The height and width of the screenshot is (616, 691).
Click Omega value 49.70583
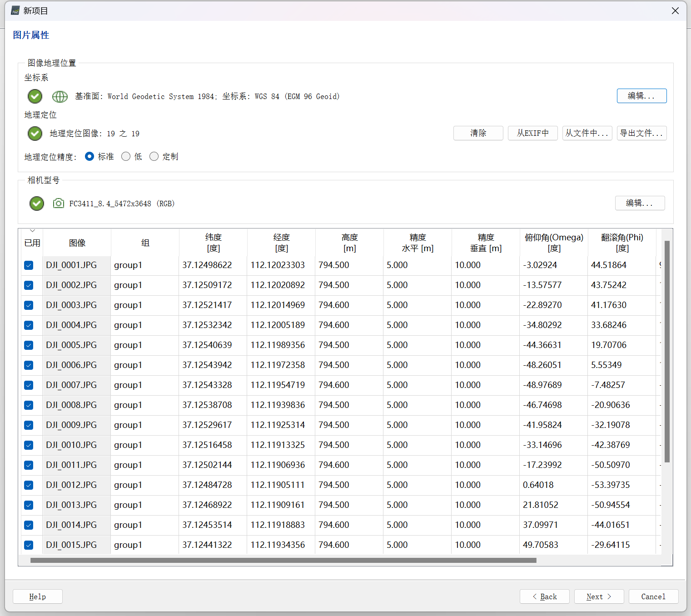pyautogui.click(x=541, y=545)
